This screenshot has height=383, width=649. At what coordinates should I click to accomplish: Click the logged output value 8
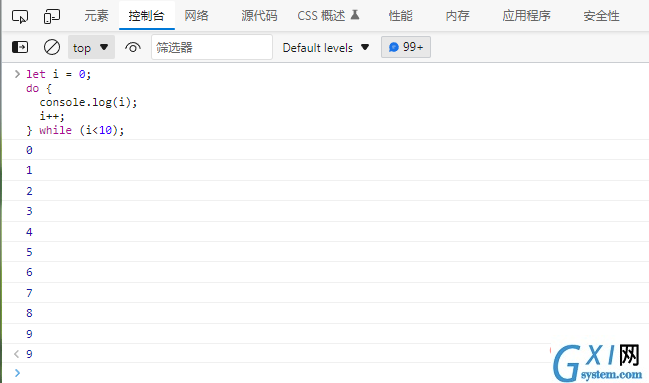(x=29, y=313)
